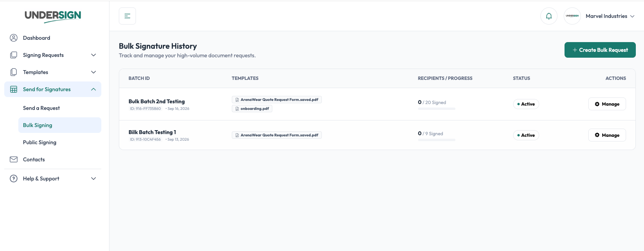Viewport: 644px width, 251px height.
Task: Click the Templates document icon
Action: click(14, 72)
